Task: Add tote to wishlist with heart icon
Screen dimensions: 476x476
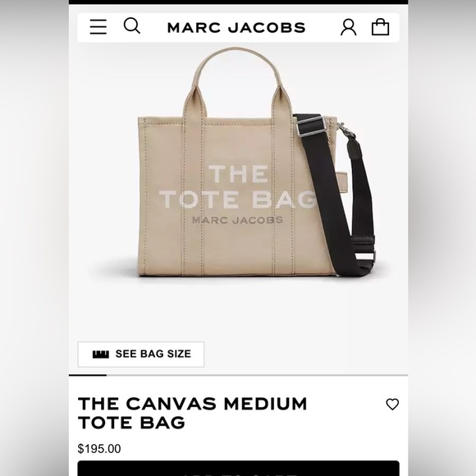Action: click(x=392, y=405)
